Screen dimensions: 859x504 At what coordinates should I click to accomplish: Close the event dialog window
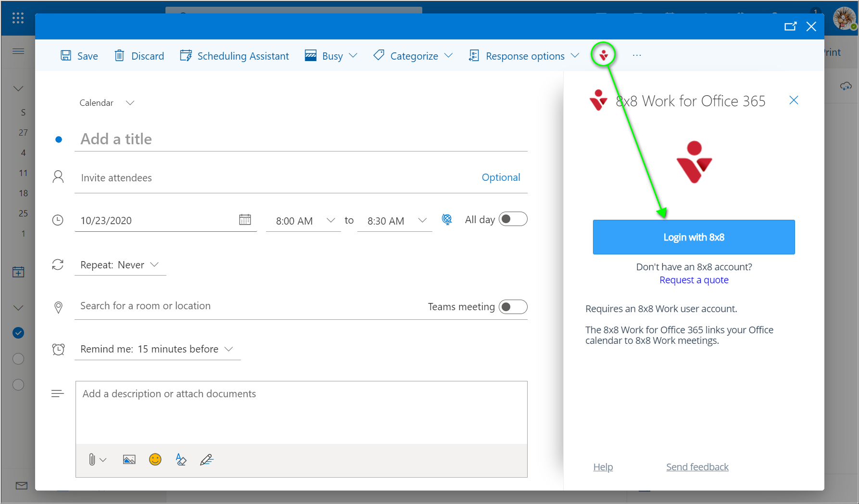811,26
